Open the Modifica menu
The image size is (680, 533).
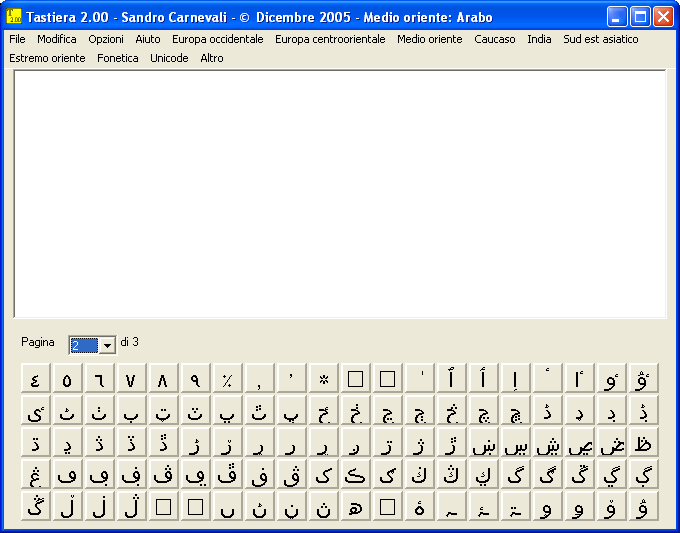pos(57,39)
